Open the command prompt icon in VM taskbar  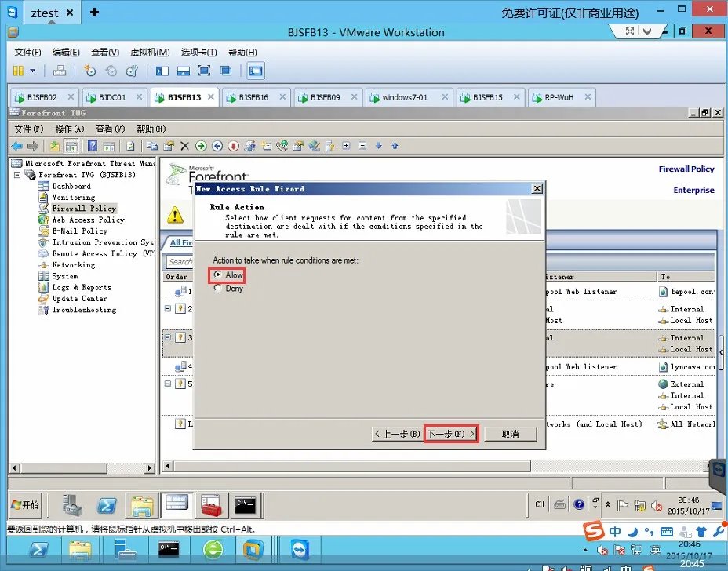245,505
